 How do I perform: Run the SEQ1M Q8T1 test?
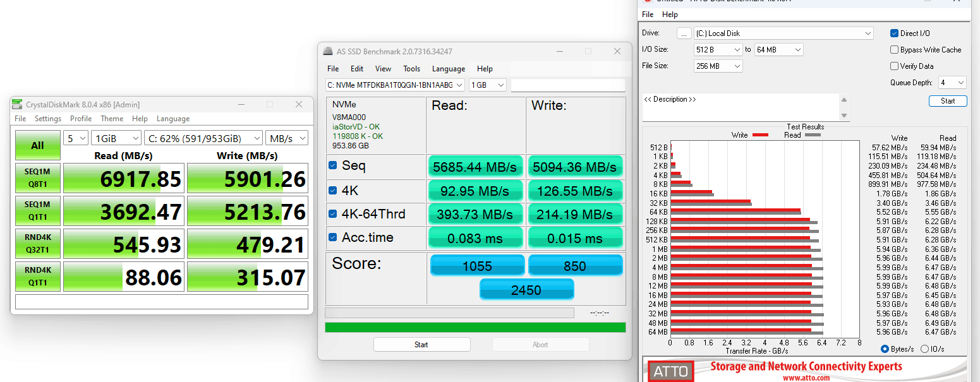pos(38,179)
